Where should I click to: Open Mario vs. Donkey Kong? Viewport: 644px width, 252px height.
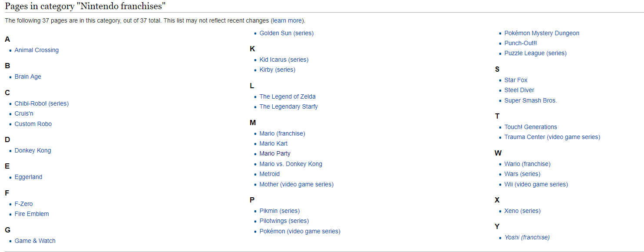click(291, 164)
